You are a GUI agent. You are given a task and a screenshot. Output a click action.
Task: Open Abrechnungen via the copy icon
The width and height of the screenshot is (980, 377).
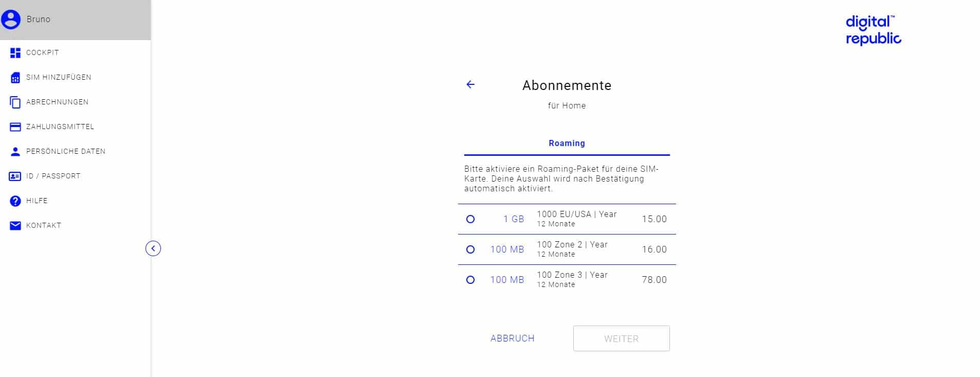click(16, 102)
